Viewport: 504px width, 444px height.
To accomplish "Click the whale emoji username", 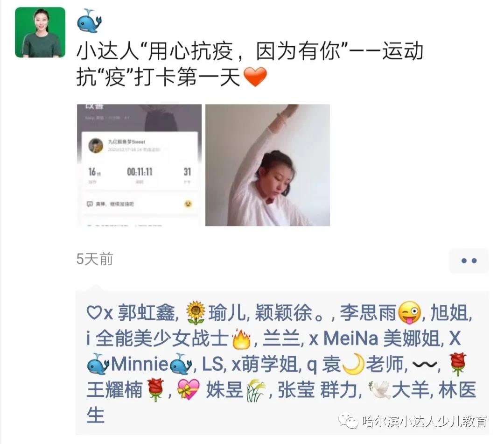I will click(89, 21).
